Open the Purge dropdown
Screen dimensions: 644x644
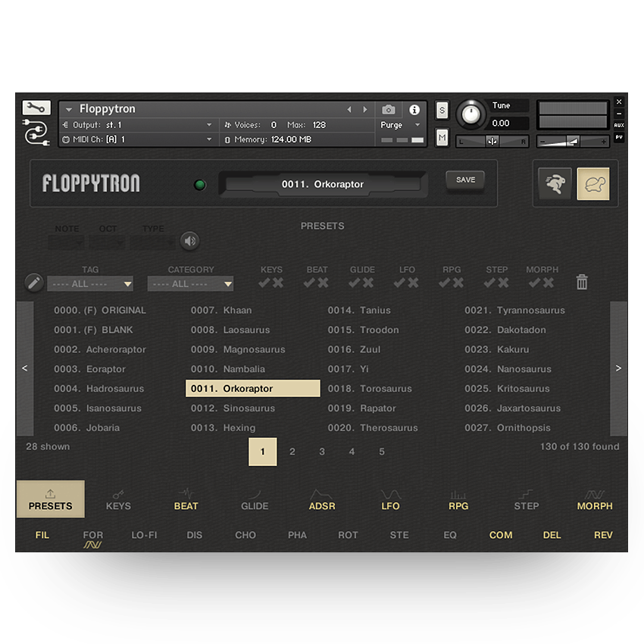pos(400,125)
